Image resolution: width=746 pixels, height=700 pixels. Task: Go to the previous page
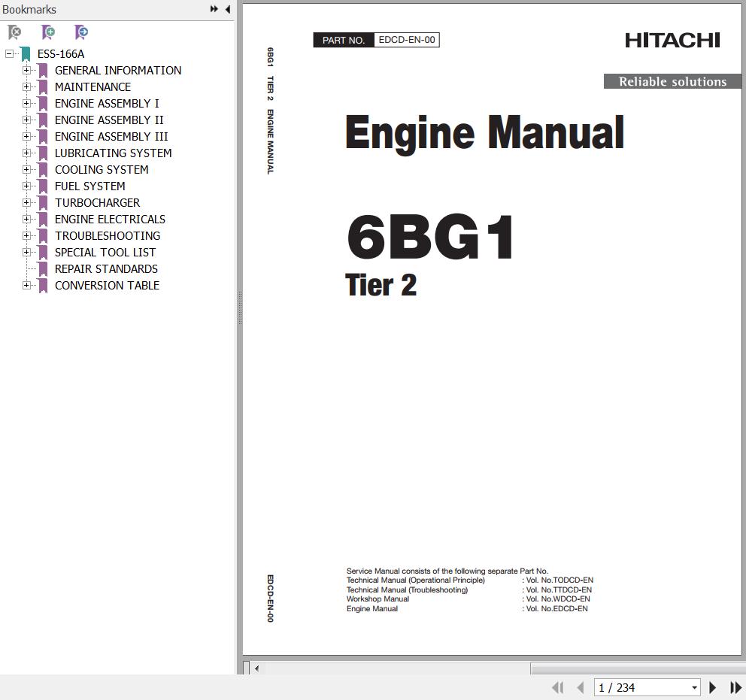click(x=580, y=687)
